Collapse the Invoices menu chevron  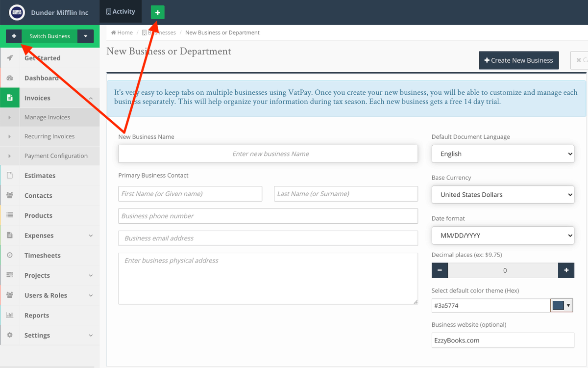91,98
